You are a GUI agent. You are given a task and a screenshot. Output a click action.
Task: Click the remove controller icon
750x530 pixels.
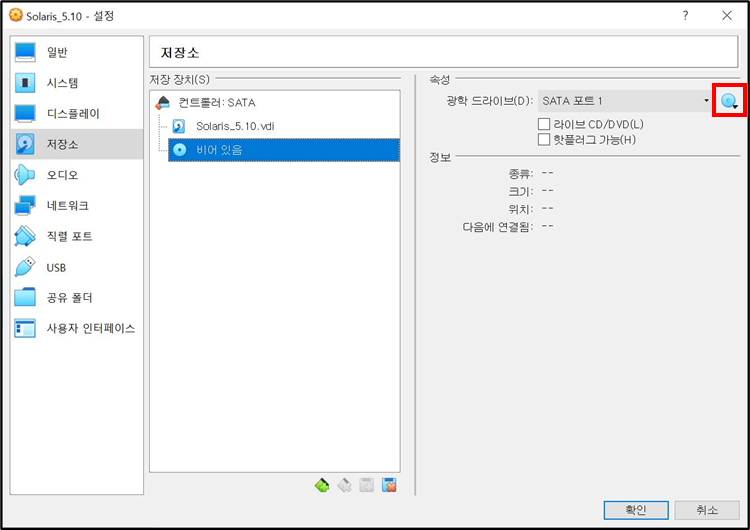click(344, 485)
